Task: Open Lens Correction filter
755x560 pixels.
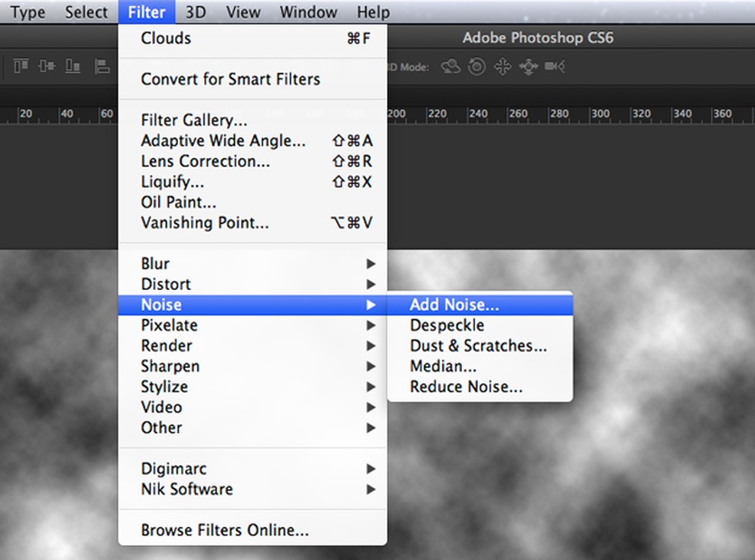Action: [252, 161]
